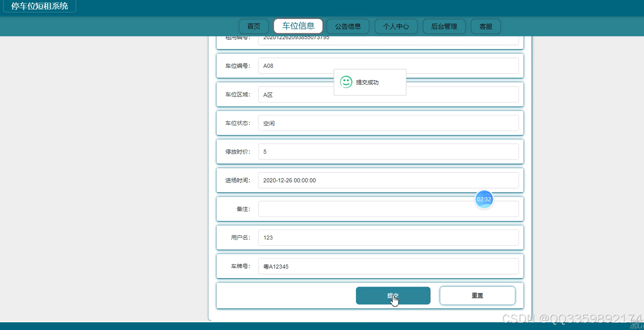Click the green smiley success icon

[x=346, y=82]
